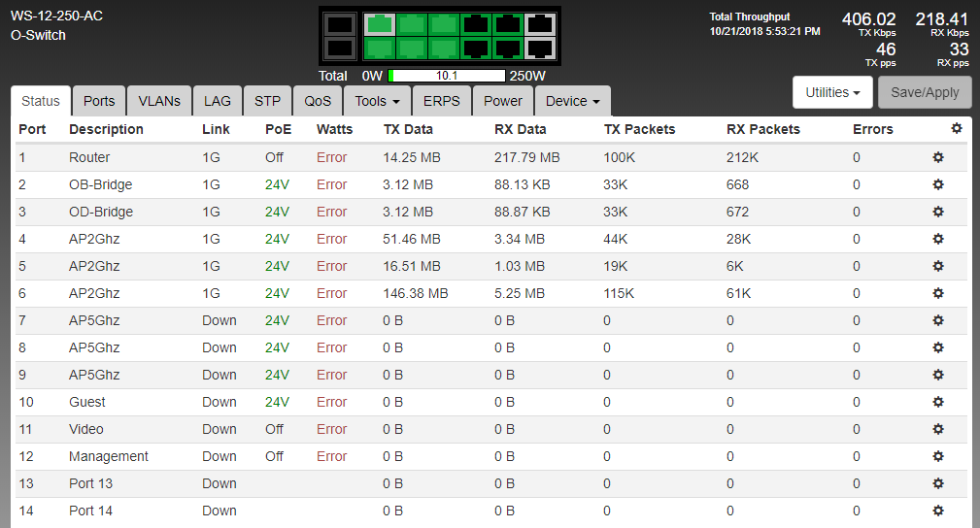
Task: Expand the Tools dropdown menu
Action: tap(378, 101)
